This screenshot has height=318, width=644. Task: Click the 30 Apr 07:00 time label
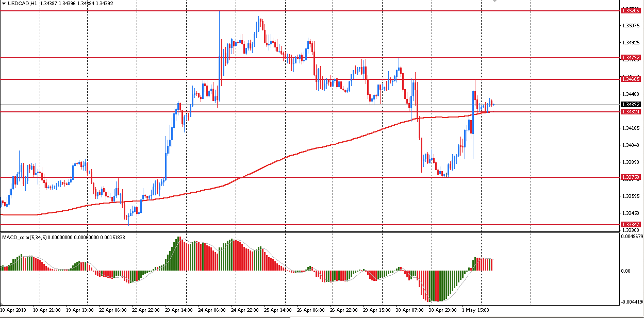point(410,310)
